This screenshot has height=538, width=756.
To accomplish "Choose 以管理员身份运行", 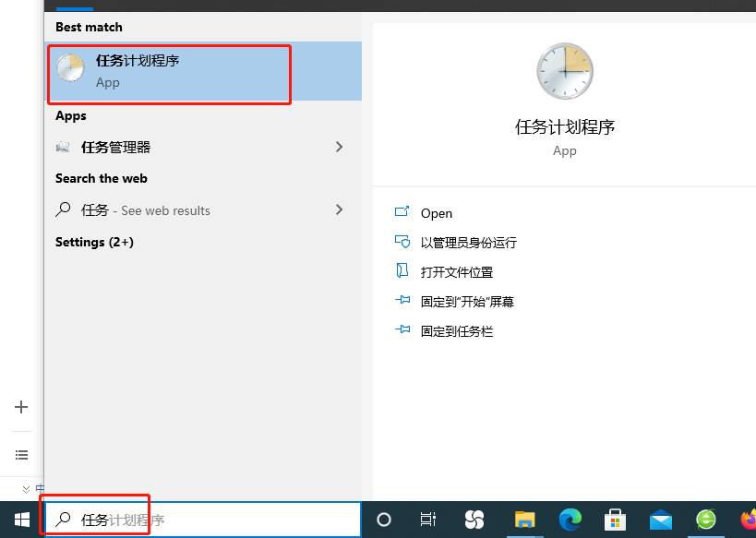I will [x=469, y=243].
